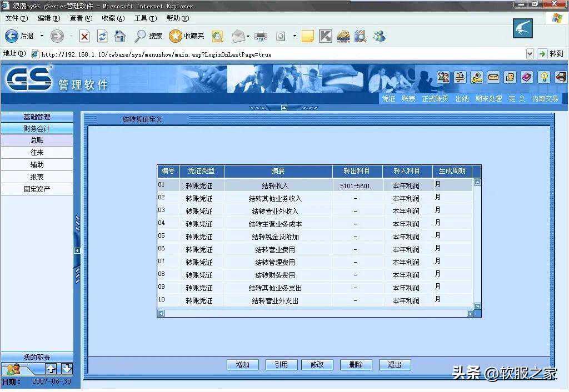Image resolution: width=569 pixels, height=392 pixels.
Task: Click the envelope message icon in GS header
Action: tap(493, 77)
